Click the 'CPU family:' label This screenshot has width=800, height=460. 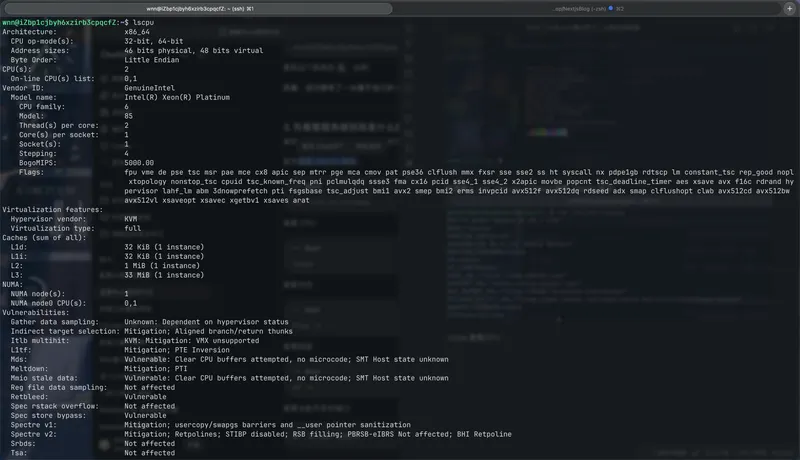click(42, 107)
